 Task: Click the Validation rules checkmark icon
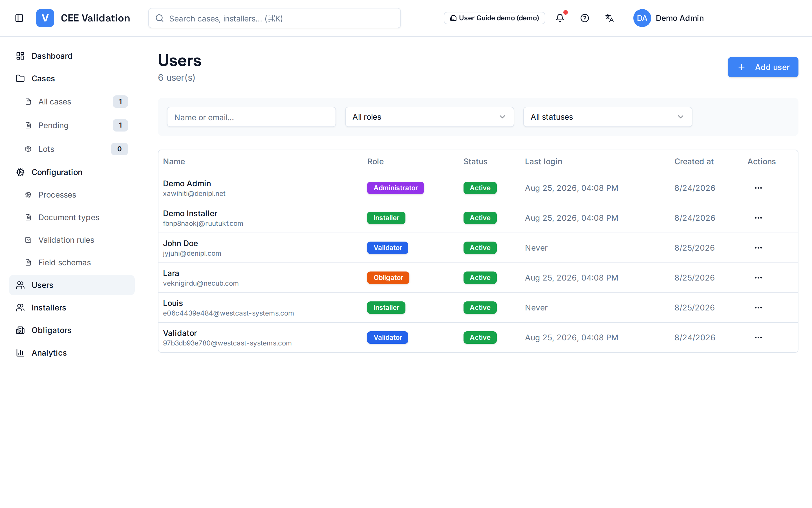point(28,240)
